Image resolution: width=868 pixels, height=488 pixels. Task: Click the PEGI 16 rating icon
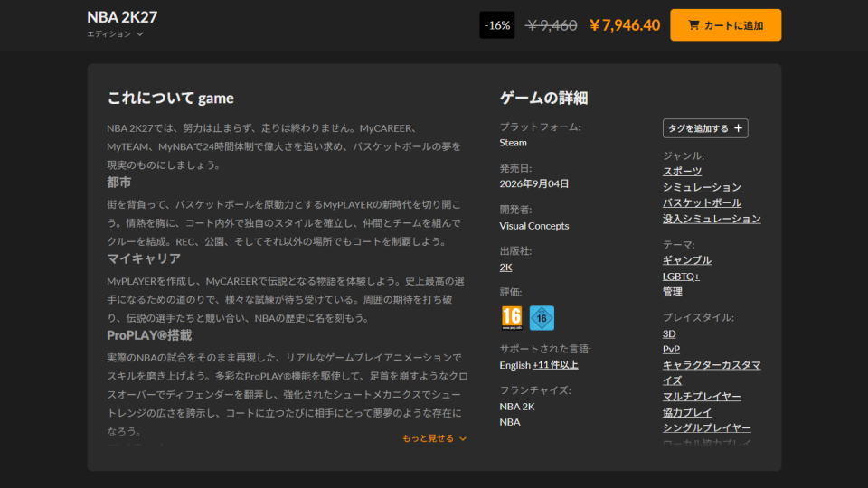(512, 318)
